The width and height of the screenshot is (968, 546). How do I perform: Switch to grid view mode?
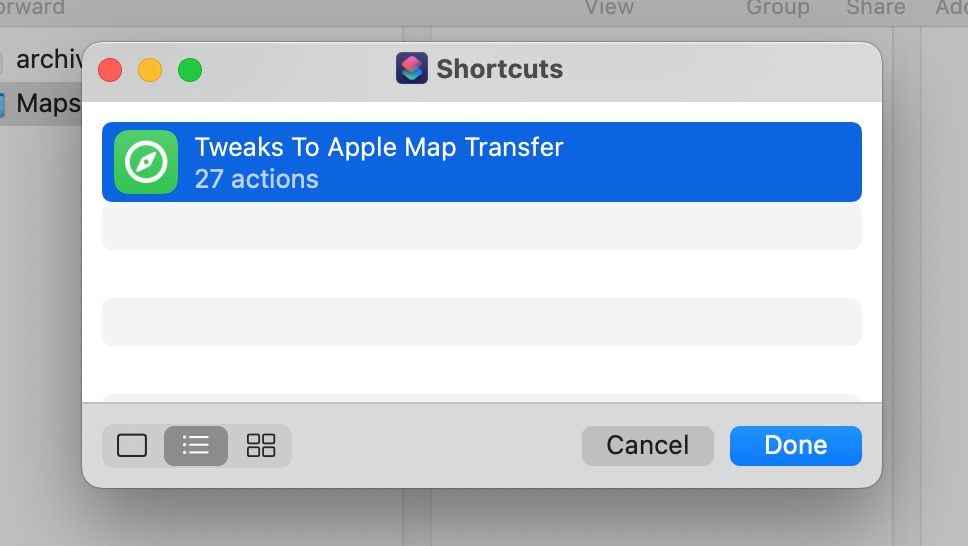click(260, 445)
